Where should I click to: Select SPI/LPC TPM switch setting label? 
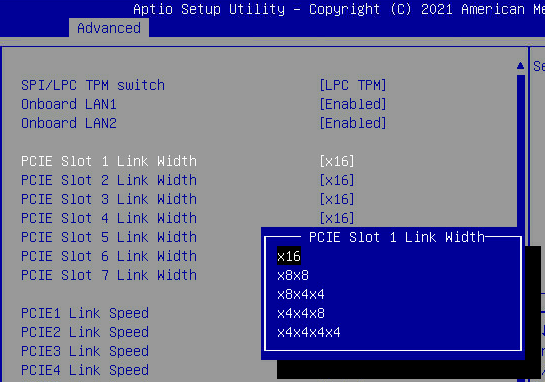coord(93,85)
